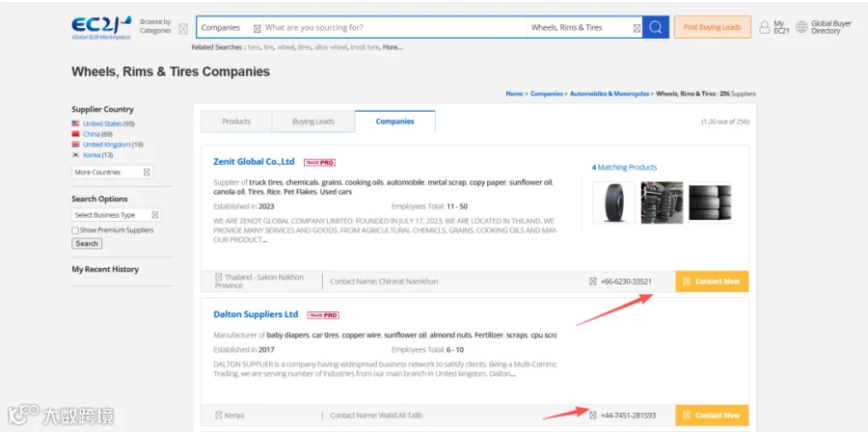868x432 pixels.
Task: Enable Show Premium Suppliers checkbox
Action: point(75,230)
